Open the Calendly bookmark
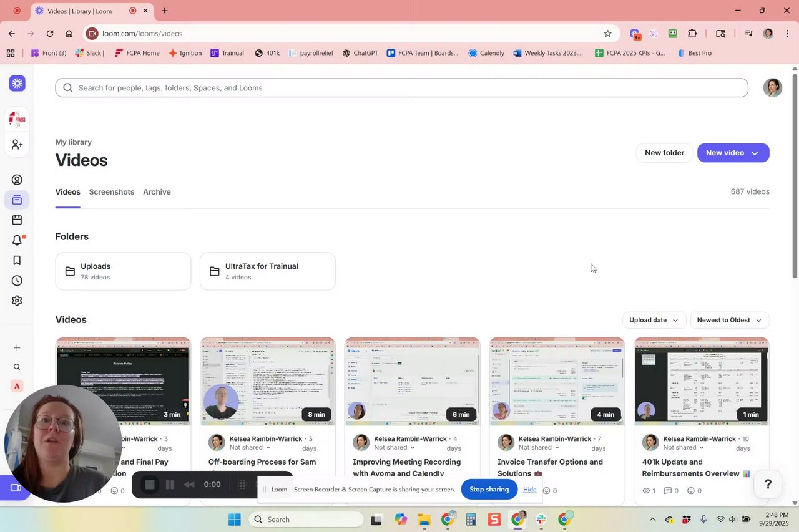Screen dimensions: 799x532 pyautogui.click(x=486, y=53)
